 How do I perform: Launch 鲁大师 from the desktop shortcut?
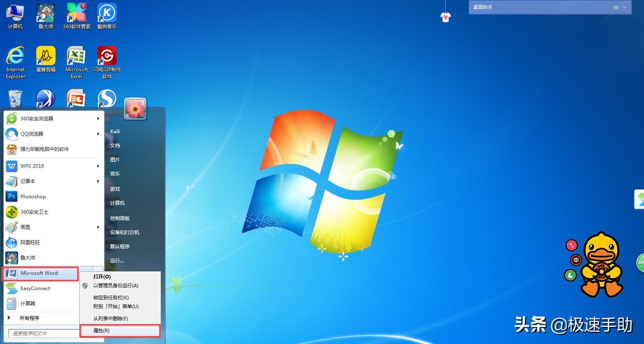(x=46, y=16)
